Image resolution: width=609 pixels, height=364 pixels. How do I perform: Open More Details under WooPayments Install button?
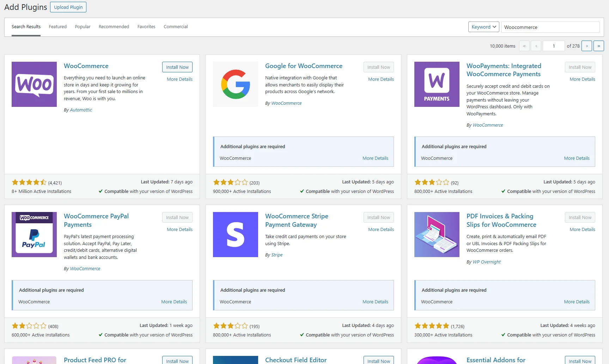point(583,79)
